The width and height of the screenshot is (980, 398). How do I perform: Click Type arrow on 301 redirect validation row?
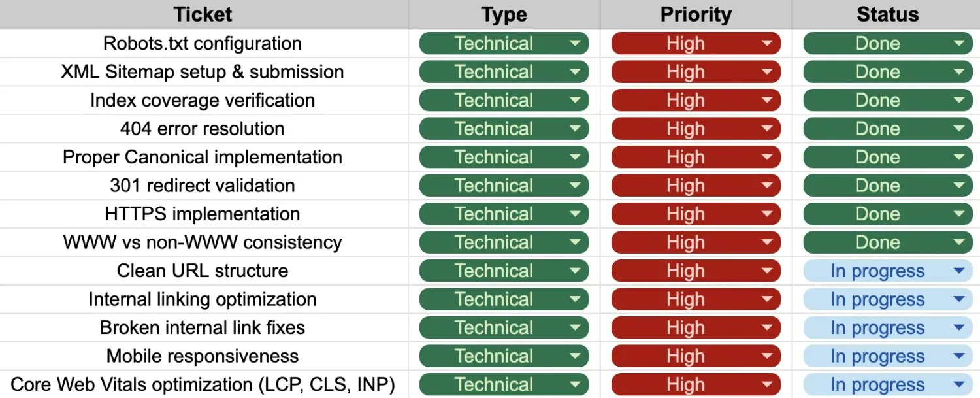tap(575, 186)
